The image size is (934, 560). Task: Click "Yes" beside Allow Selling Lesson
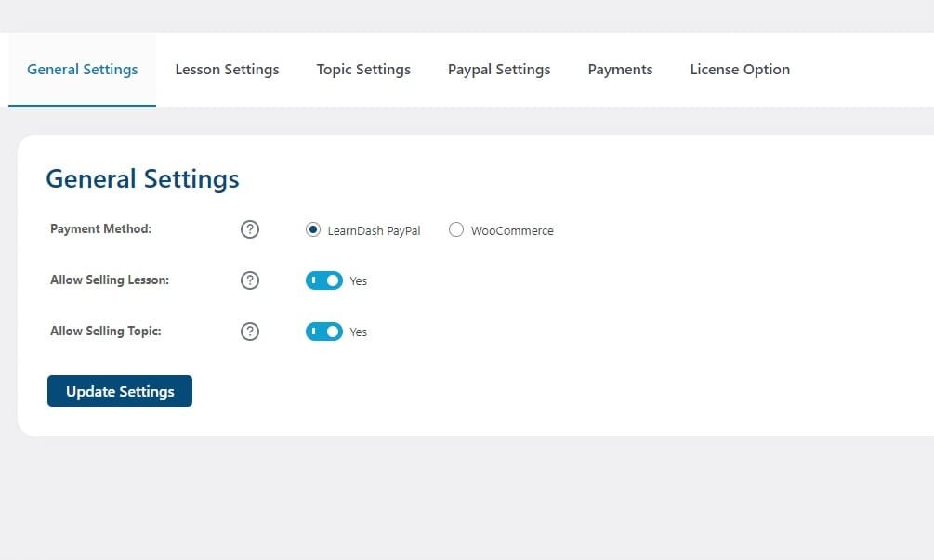pos(358,280)
